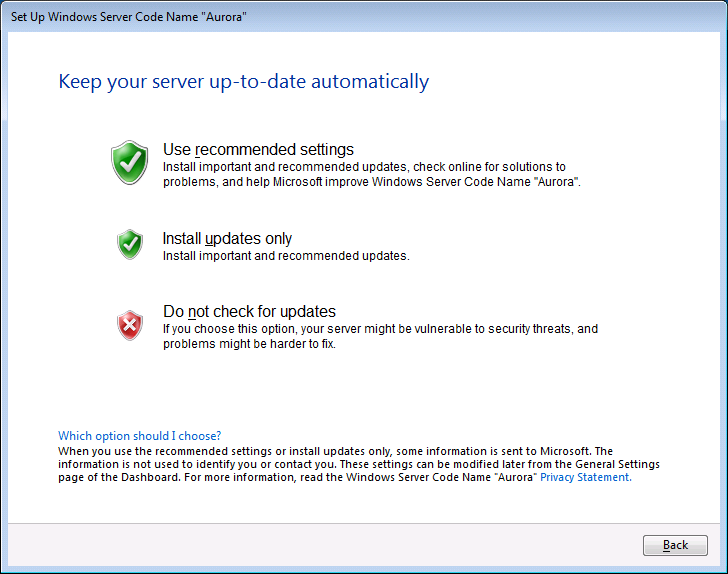Click the red shield with X icon

[x=130, y=324]
